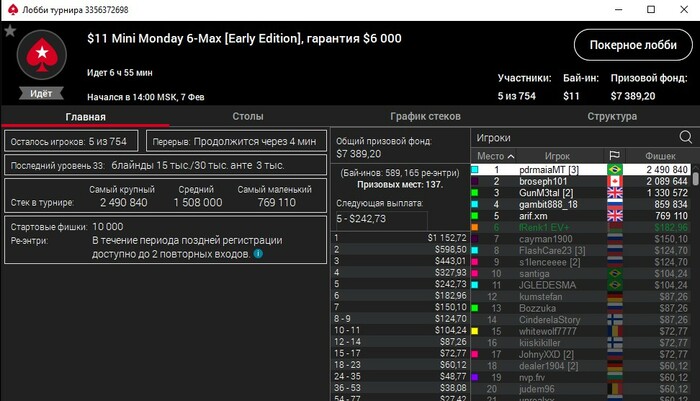Select eliminated player fRenk1 EV+

[581, 227]
